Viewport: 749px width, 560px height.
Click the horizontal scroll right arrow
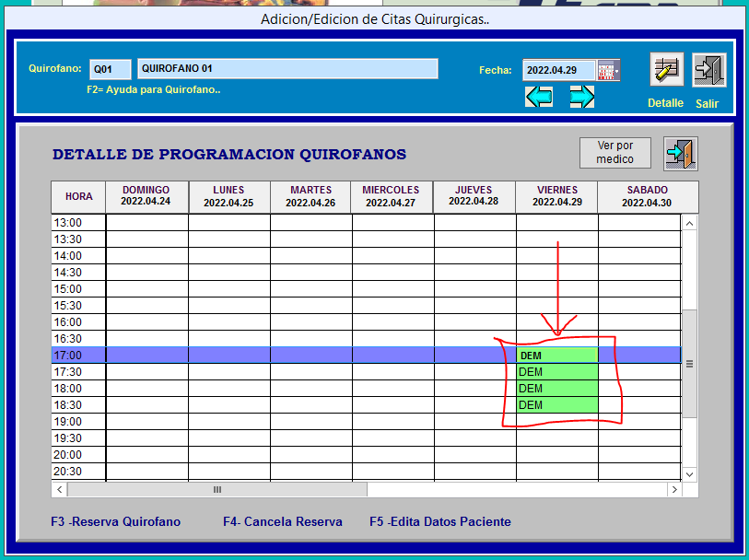point(674,489)
